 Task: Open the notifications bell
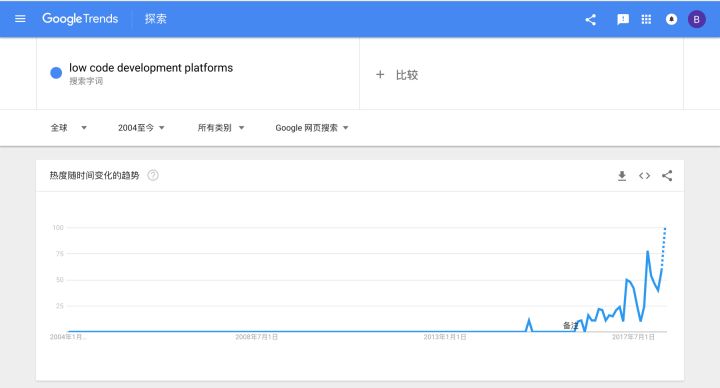[671, 19]
